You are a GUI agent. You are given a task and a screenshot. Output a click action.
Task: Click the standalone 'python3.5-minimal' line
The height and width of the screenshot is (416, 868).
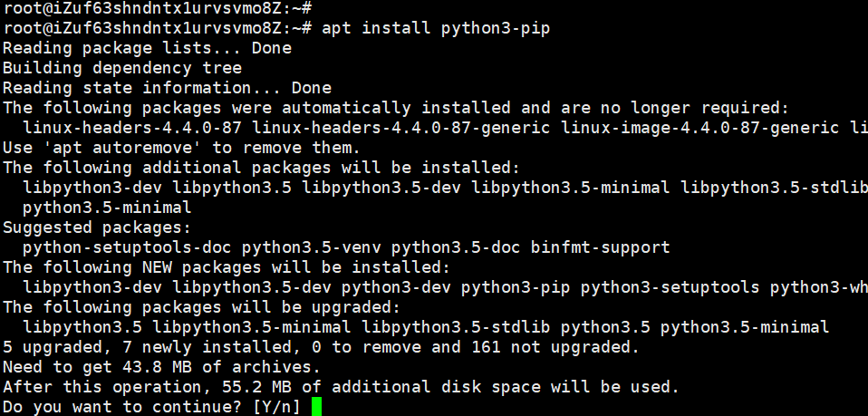point(108,208)
